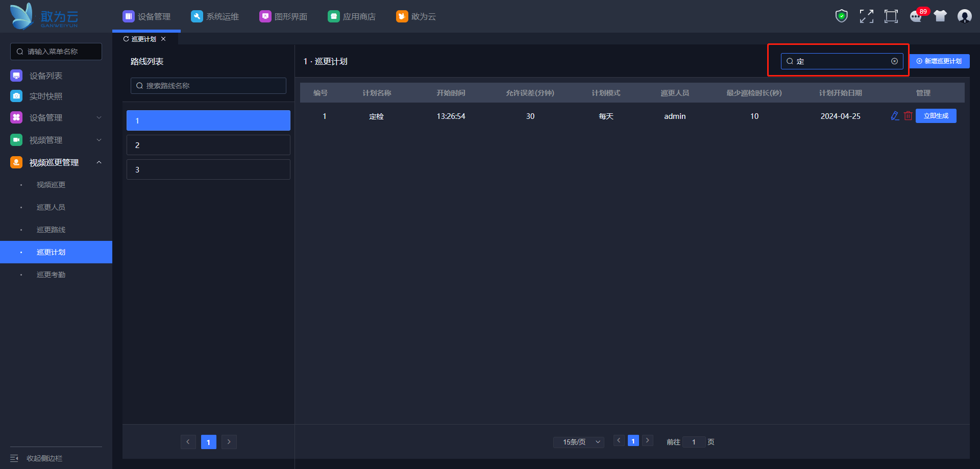The image size is (980, 469).
Task: Clear the plan search field text
Action: tap(894, 61)
